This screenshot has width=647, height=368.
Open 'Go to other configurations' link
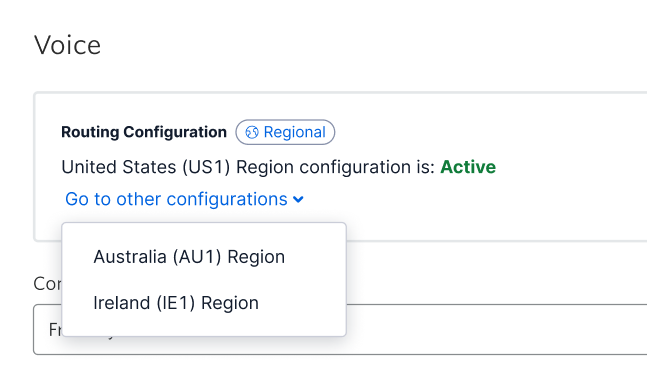pos(184,199)
